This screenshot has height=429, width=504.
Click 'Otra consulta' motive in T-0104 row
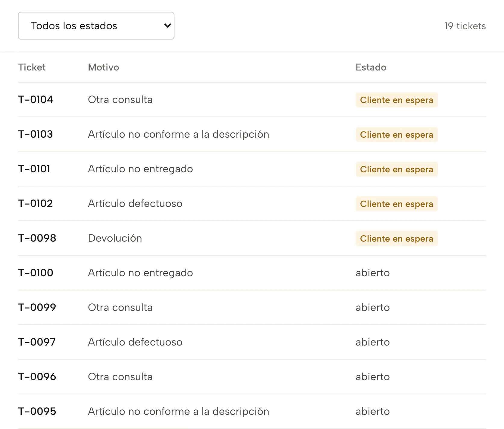coord(120,99)
